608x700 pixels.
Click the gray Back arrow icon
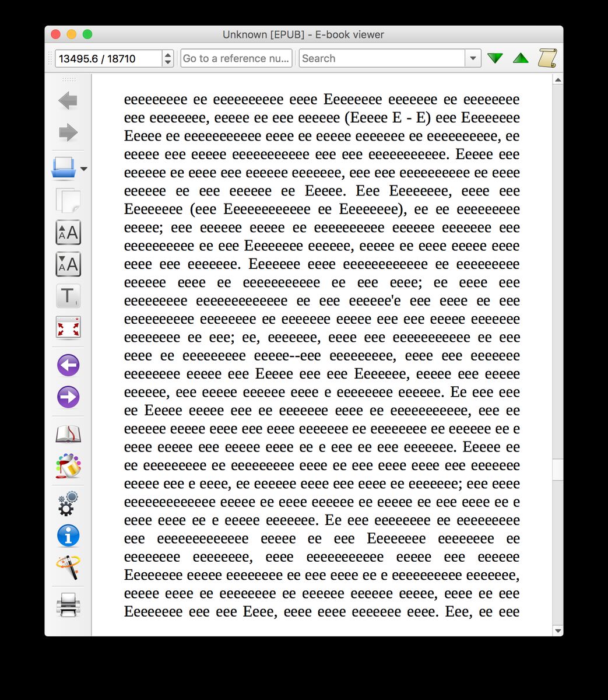click(x=68, y=101)
